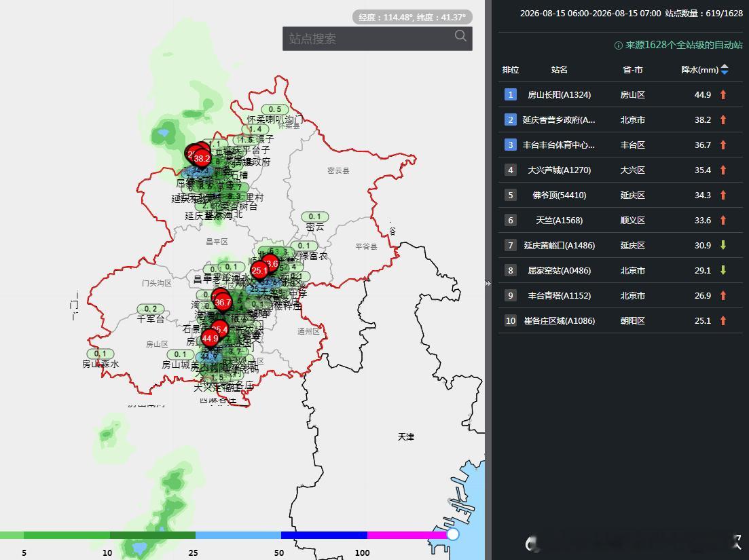Click the 省-市 column header
The width and height of the screenshot is (749, 560).
pos(632,70)
